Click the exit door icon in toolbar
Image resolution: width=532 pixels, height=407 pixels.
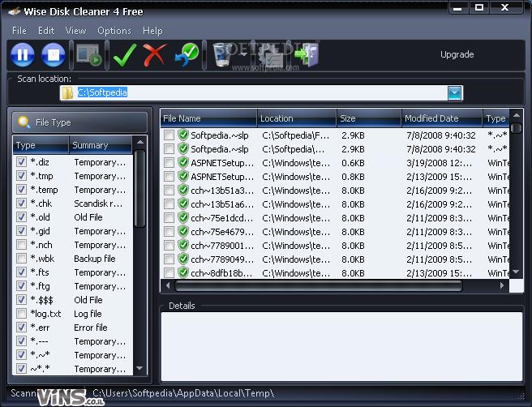pyautogui.click(x=307, y=54)
